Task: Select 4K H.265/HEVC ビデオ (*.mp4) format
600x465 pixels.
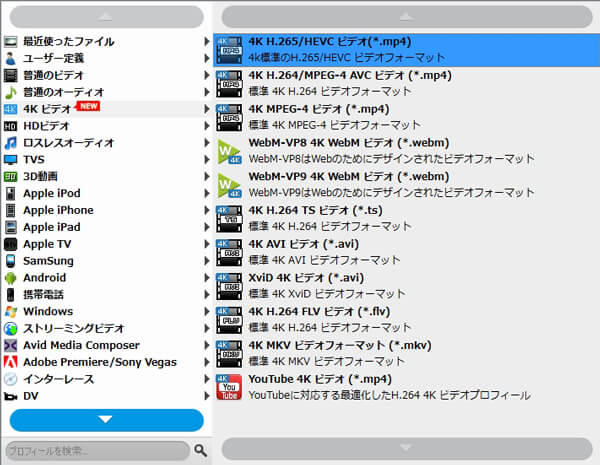Action: [x=406, y=50]
